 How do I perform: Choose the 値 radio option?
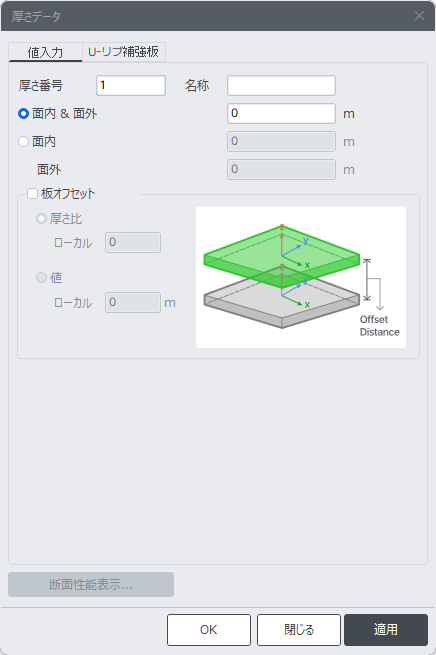(x=41, y=277)
